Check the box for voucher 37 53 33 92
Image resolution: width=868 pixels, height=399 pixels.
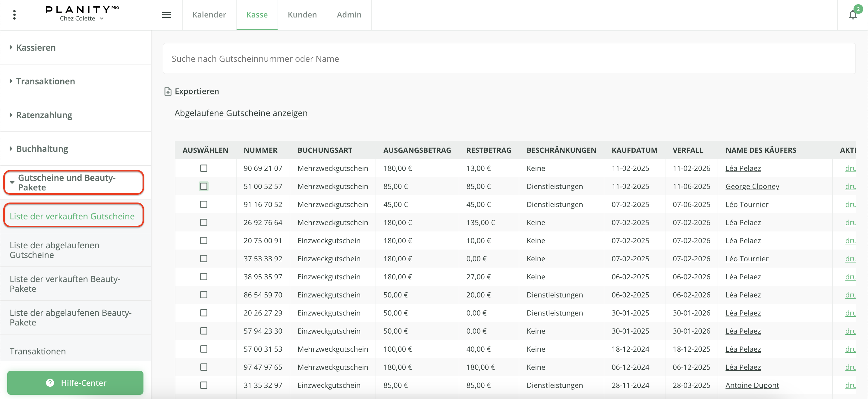203,259
